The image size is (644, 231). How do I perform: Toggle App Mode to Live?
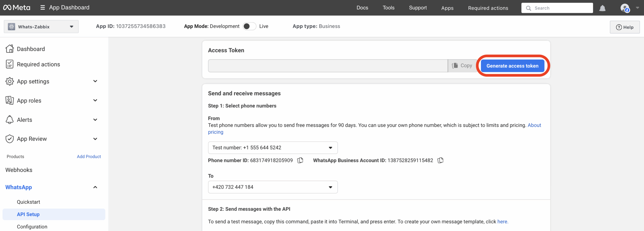click(x=249, y=26)
